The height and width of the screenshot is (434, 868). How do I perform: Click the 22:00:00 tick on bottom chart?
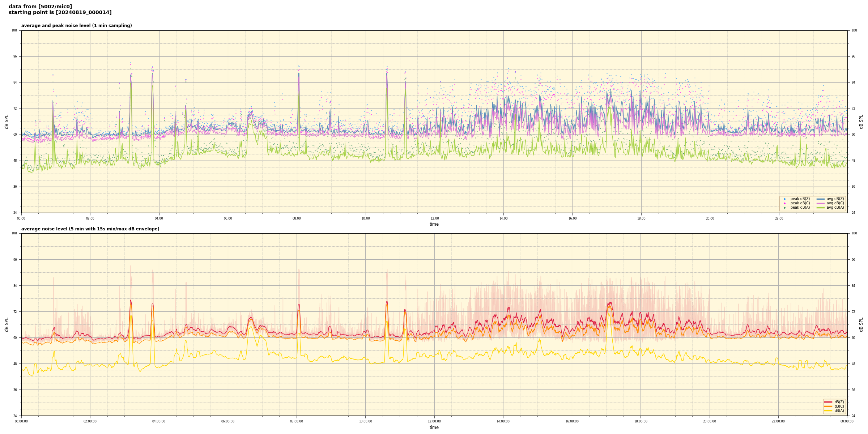(x=778, y=421)
